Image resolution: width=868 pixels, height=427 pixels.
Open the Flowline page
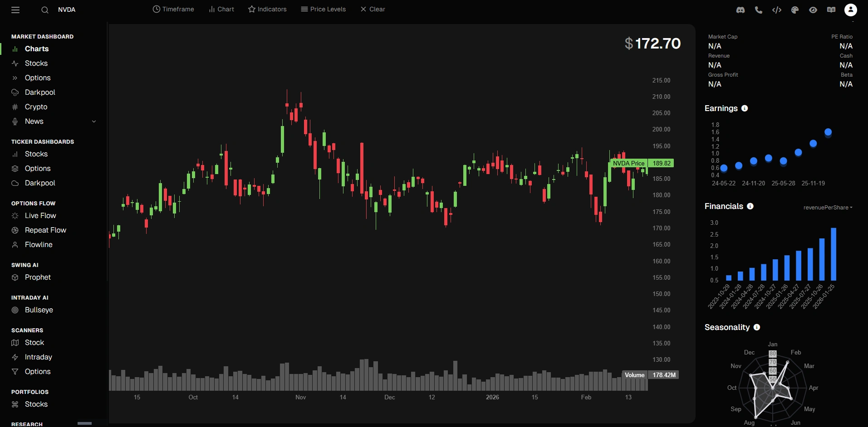tap(39, 245)
